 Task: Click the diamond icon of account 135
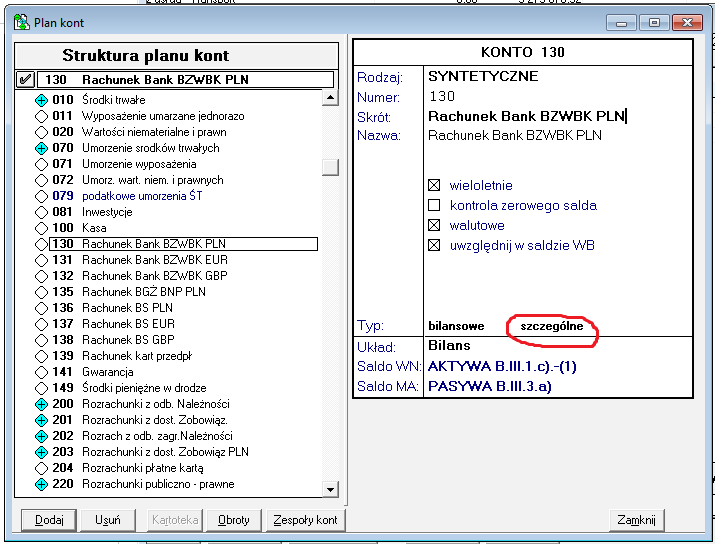41,292
